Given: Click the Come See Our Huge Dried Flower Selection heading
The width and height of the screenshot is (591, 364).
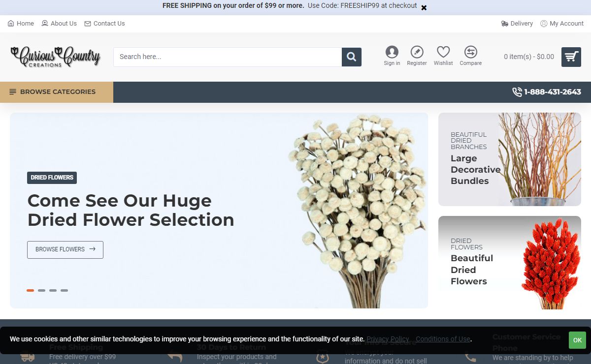Looking at the screenshot, I should point(131,210).
